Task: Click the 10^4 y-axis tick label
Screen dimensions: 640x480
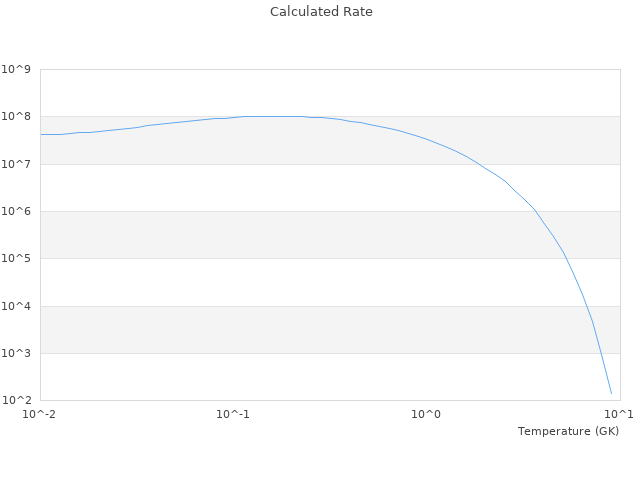Action: click(x=17, y=306)
